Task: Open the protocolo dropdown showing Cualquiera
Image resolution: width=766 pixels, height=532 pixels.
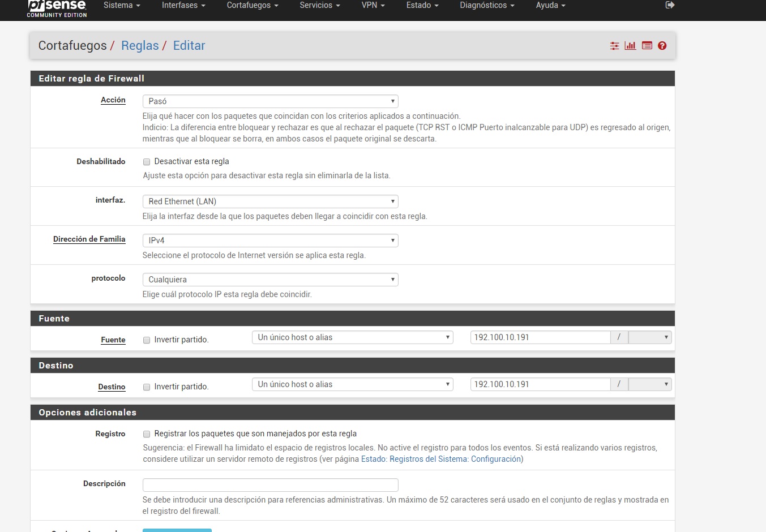Action: [x=270, y=280]
